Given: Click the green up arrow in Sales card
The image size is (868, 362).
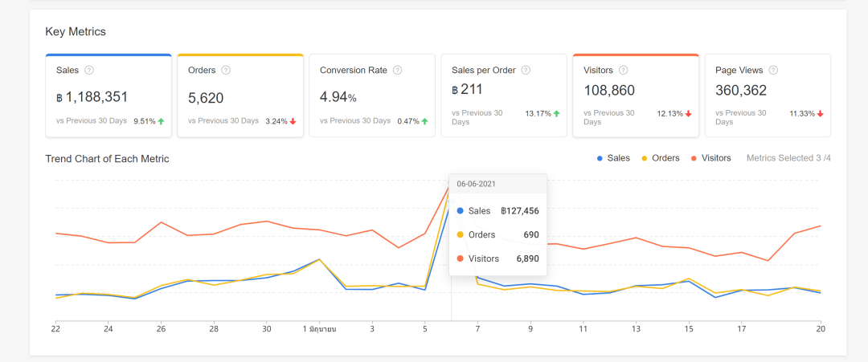Looking at the screenshot, I should pyautogui.click(x=161, y=121).
